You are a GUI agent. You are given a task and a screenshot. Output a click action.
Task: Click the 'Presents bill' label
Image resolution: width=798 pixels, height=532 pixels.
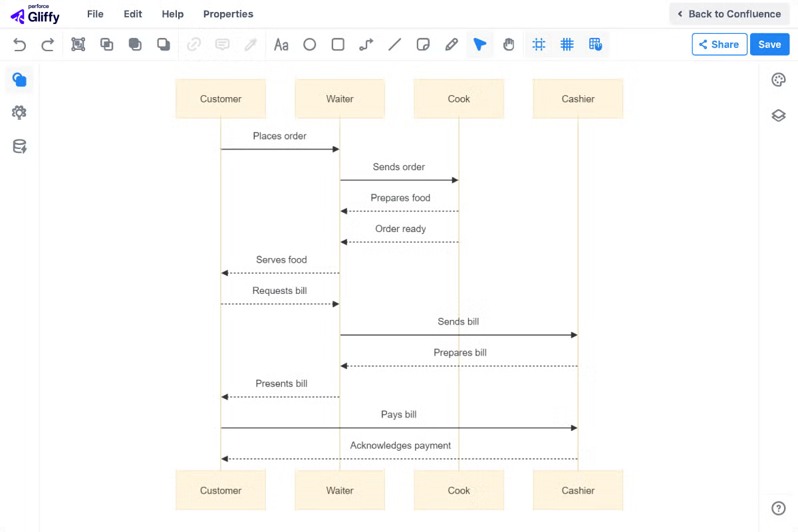(281, 384)
